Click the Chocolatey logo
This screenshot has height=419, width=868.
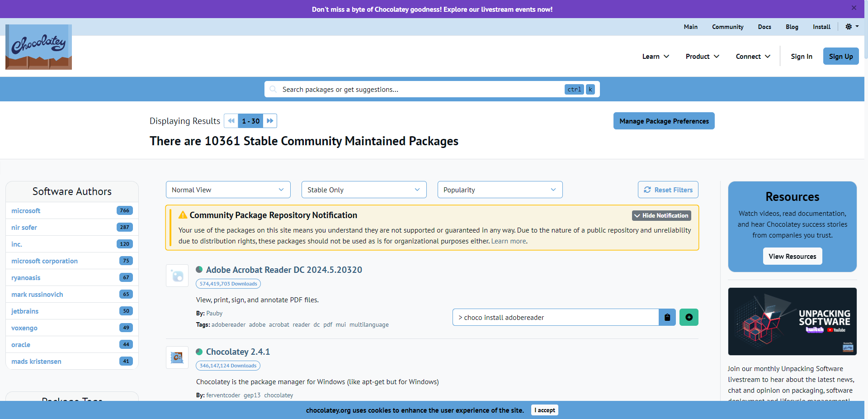(38, 47)
